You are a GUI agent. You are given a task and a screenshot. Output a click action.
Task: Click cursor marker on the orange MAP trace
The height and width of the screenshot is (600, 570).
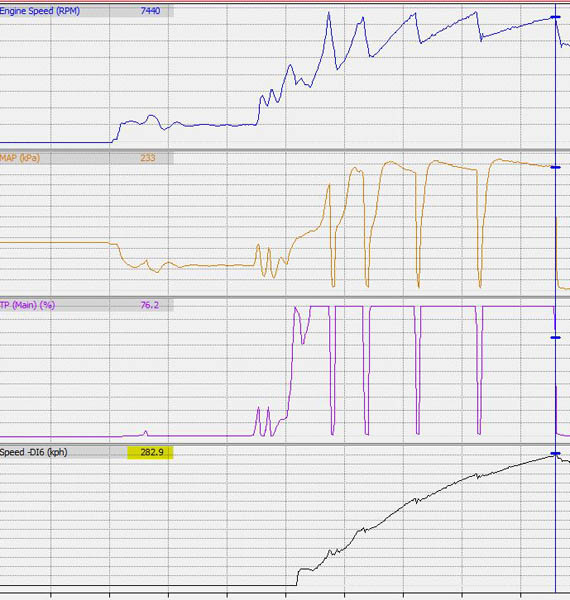pyautogui.click(x=555, y=167)
